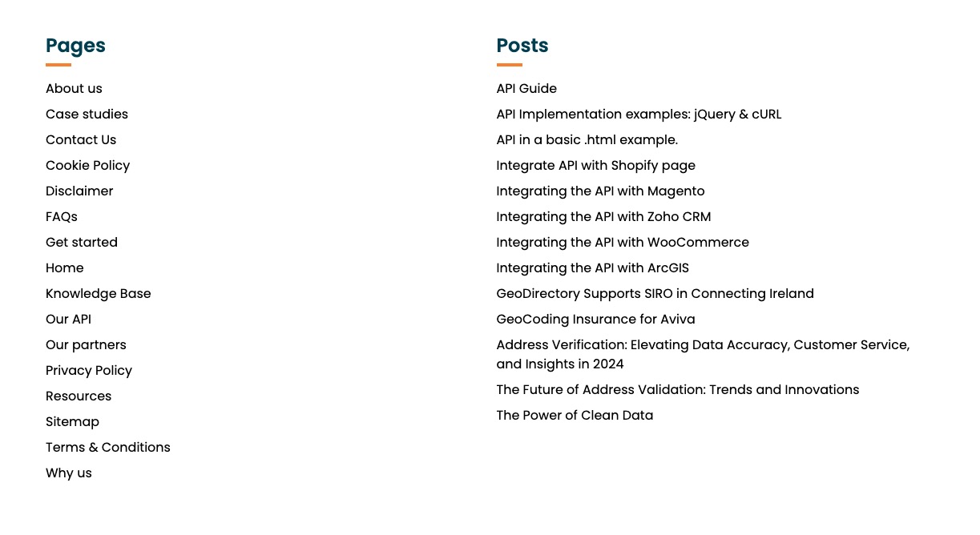Open the About us page link
Viewport: 980px width, 535px height.
74,88
